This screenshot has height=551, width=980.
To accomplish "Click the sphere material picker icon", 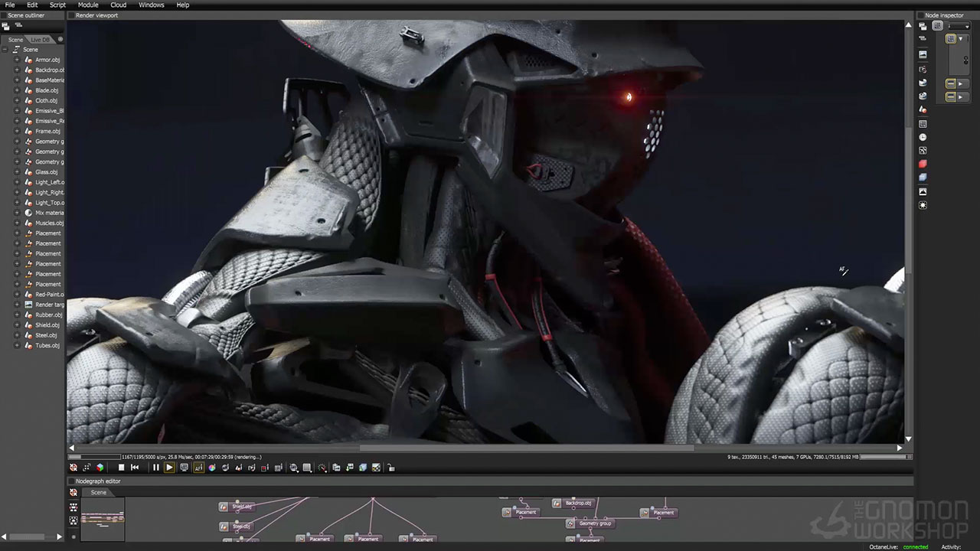I will 225,468.
